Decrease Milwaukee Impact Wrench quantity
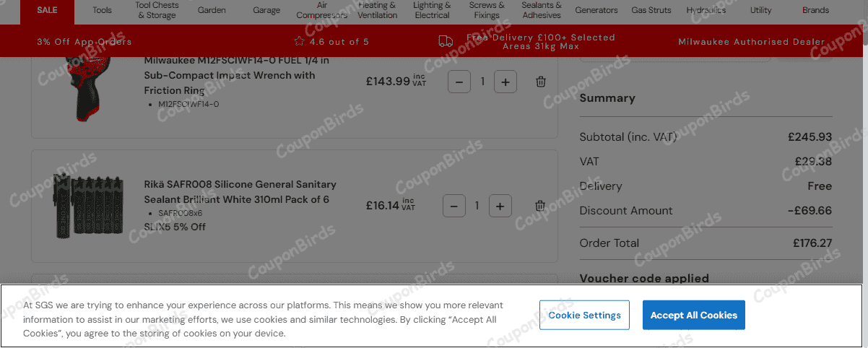The height and width of the screenshot is (348, 868). point(459,82)
